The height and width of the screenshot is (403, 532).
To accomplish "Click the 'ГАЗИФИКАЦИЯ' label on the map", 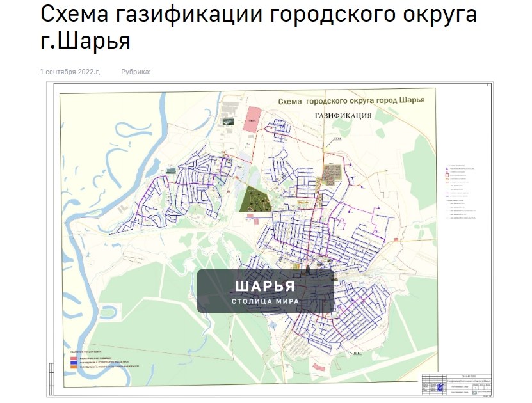I will click(343, 116).
